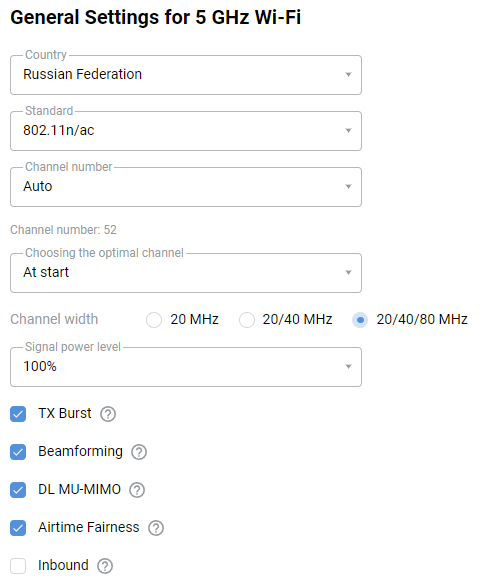
Task: Open Signal power level dropdown
Action: [x=186, y=366]
